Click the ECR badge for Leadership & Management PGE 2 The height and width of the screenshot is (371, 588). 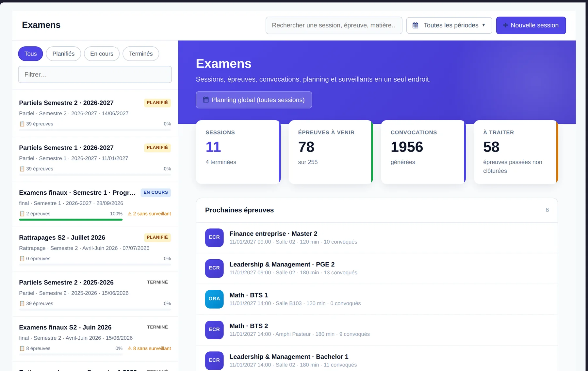(x=214, y=268)
